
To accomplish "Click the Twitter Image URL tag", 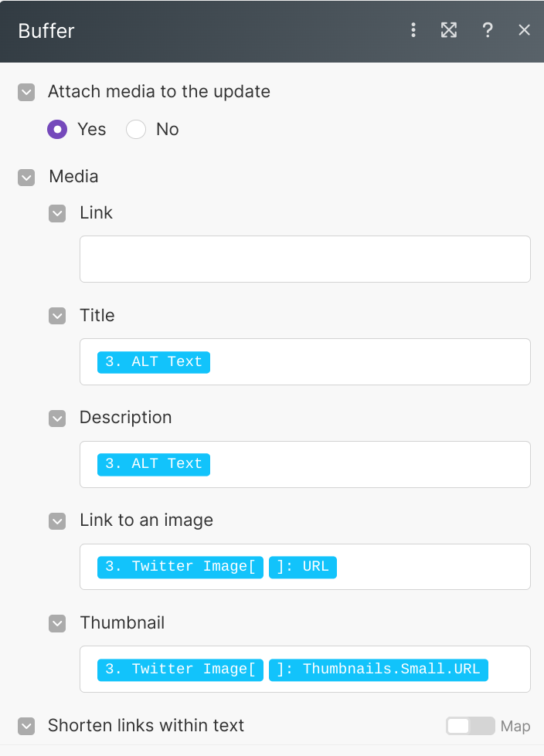I will pos(303,567).
